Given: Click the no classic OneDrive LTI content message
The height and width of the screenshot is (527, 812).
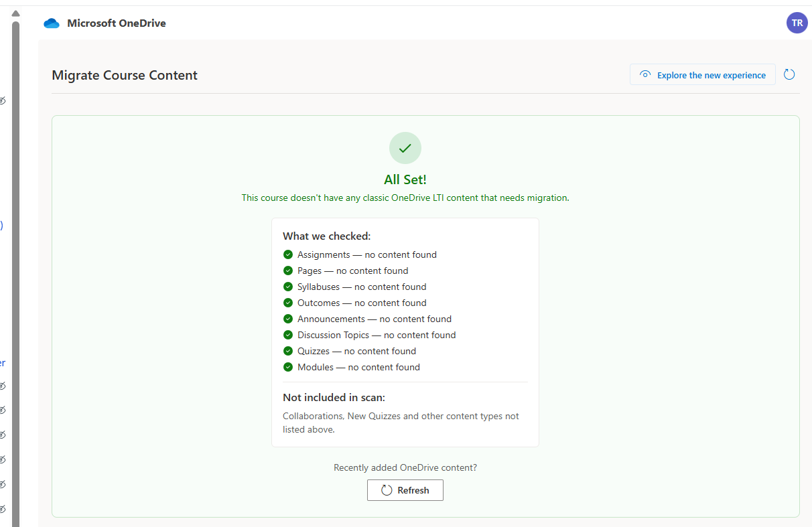Looking at the screenshot, I should tap(405, 198).
